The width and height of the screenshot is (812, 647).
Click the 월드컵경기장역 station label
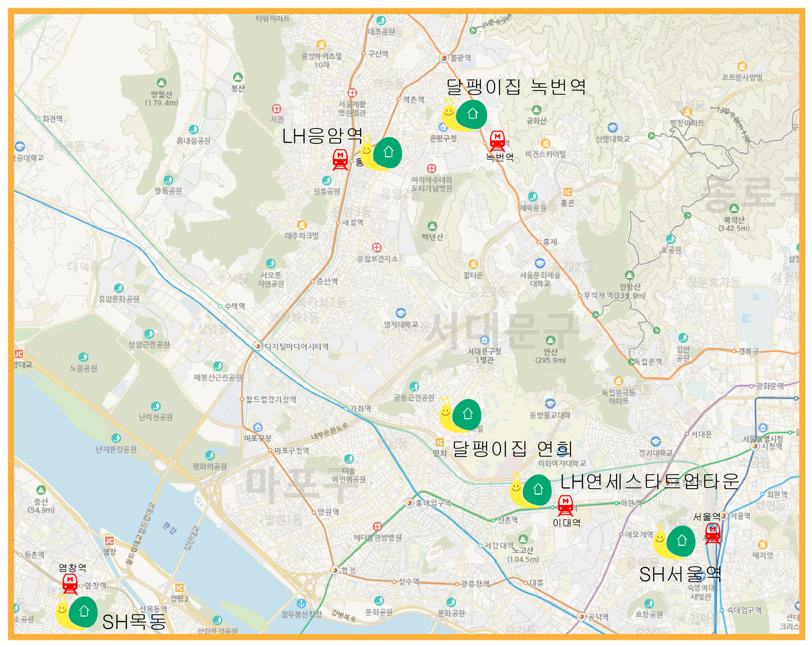[x=271, y=399]
